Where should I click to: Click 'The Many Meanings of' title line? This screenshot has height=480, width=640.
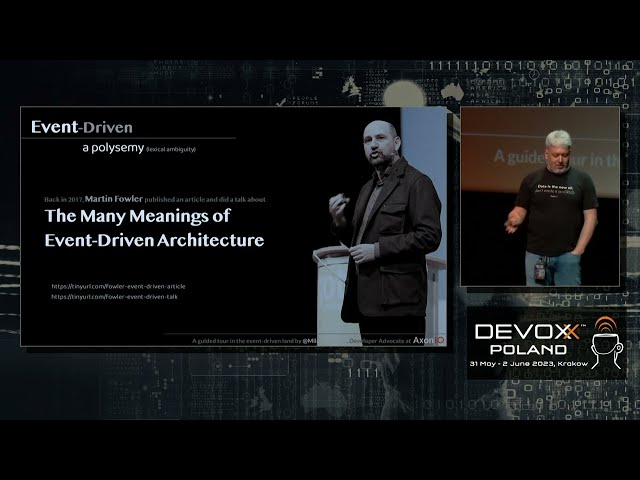[138, 216]
